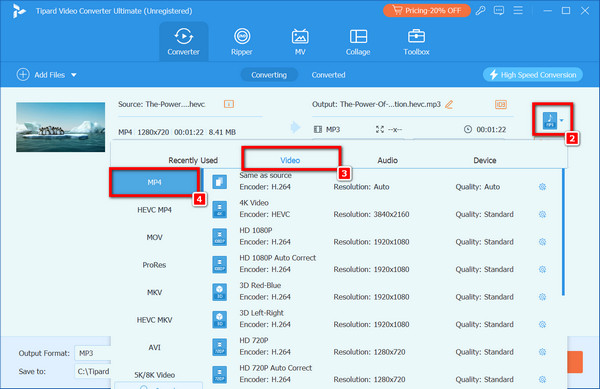Switch to the Converted tab
The image size is (600, 389).
coord(328,75)
